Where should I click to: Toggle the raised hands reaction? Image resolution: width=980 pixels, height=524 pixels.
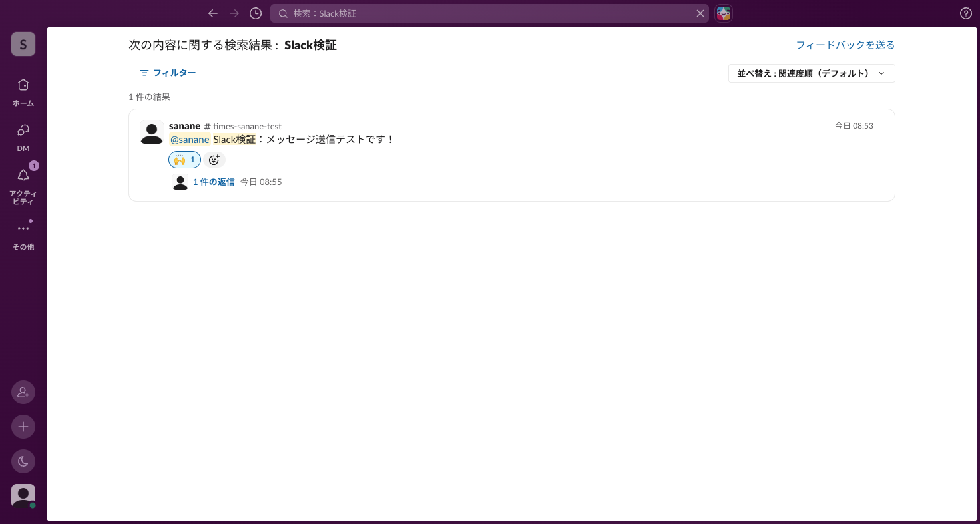click(x=184, y=160)
